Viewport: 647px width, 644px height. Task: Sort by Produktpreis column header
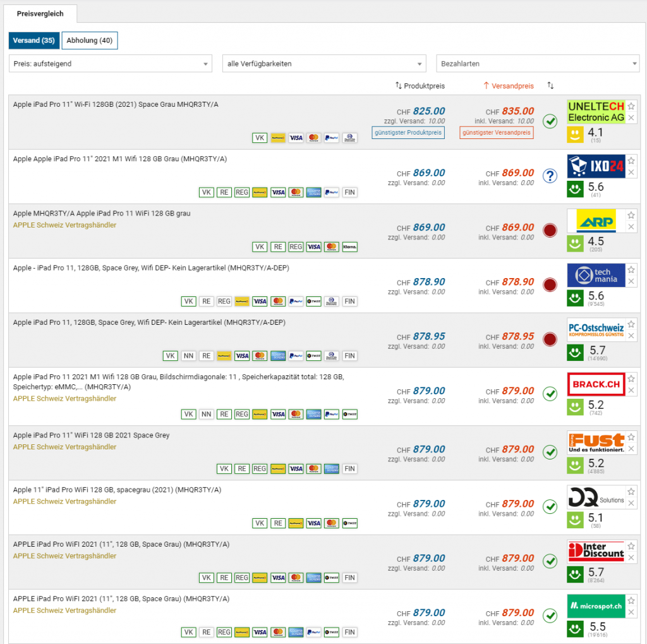coord(420,85)
